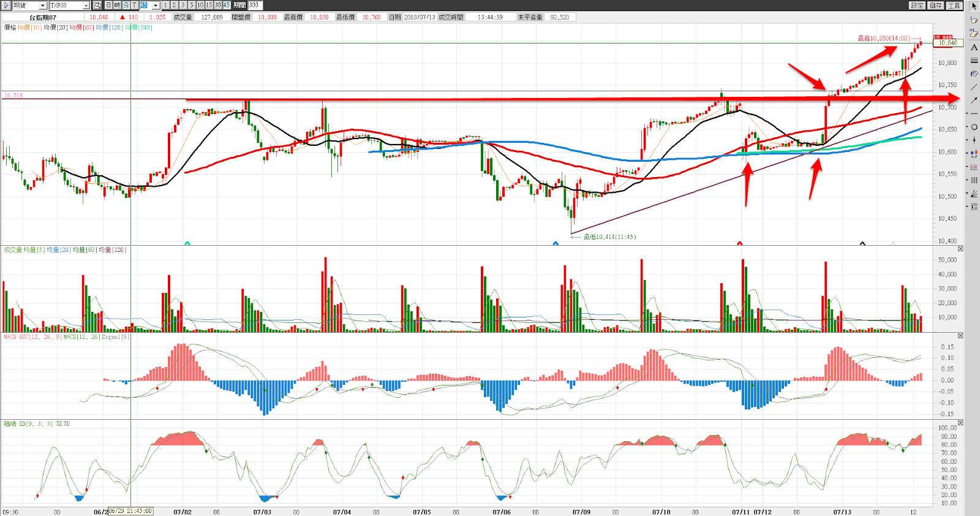Open the 工具 tools menu
Image resolution: width=980 pixels, height=516 pixels.
[x=954, y=6]
